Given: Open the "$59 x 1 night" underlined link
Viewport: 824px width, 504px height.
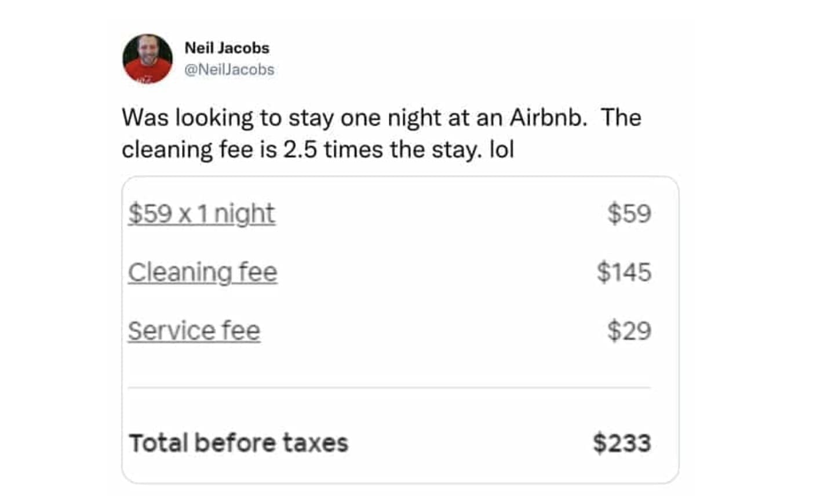Looking at the screenshot, I should tap(201, 213).
